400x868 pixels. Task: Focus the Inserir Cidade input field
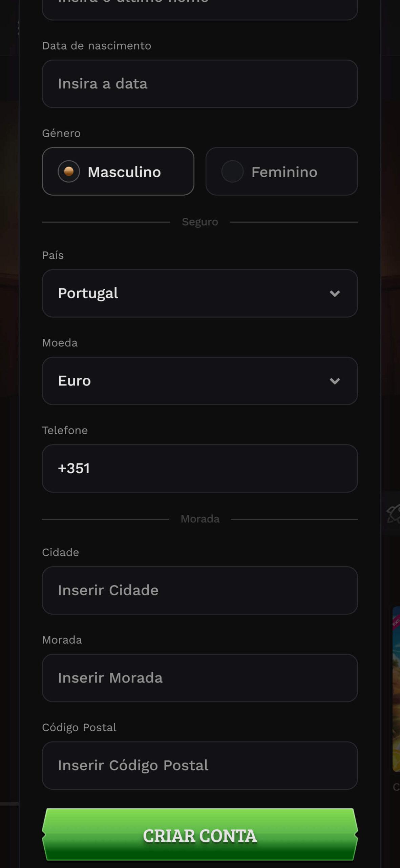click(200, 590)
